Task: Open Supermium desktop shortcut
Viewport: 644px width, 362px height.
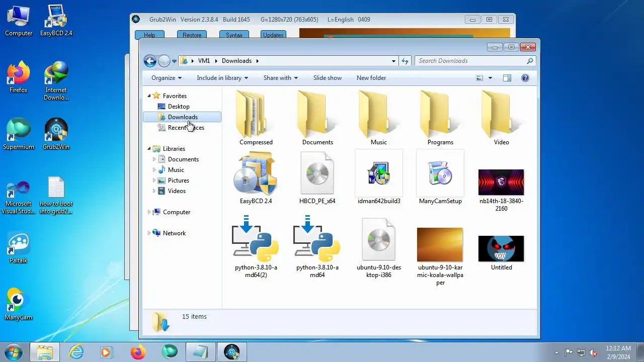Action: [19, 134]
